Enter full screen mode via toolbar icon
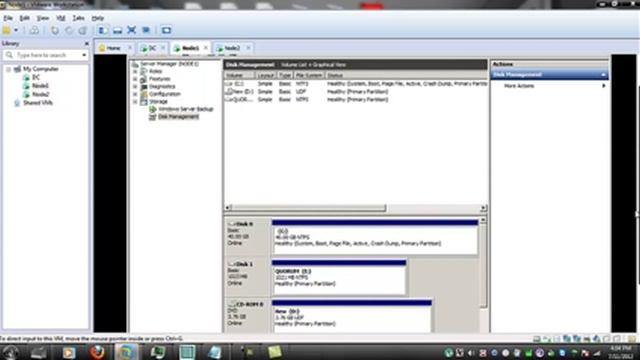The image size is (640, 360). click(131, 30)
